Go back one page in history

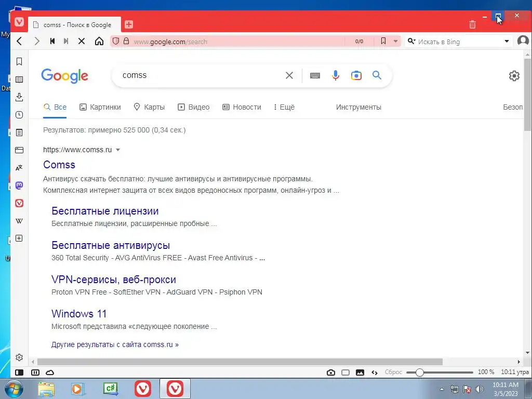19,42
